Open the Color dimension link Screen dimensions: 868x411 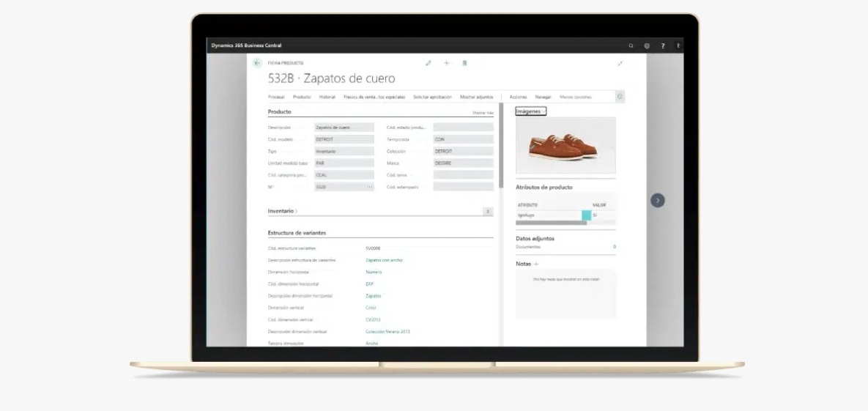tap(371, 308)
